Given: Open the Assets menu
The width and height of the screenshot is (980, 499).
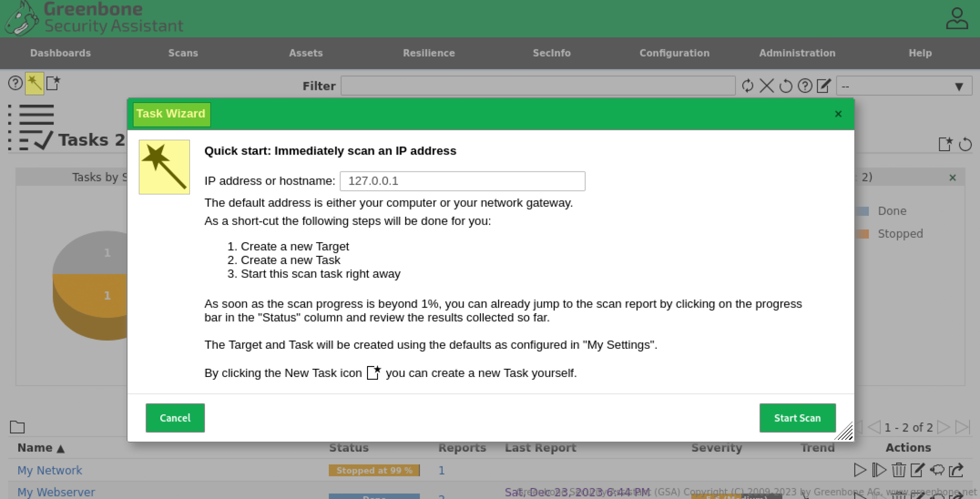Looking at the screenshot, I should pyautogui.click(x=306, y=53).
